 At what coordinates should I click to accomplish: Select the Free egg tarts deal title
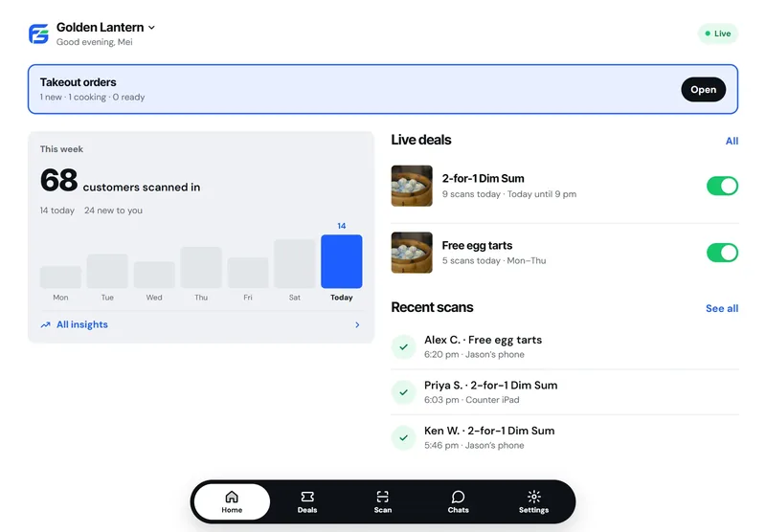tap(477, 246)
